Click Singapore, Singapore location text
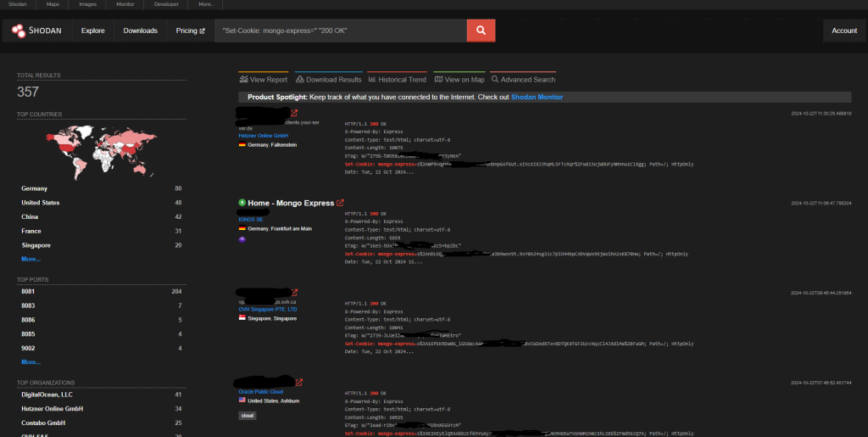The width and height of the screenshot is (868, 437). [x=272, y=318]
